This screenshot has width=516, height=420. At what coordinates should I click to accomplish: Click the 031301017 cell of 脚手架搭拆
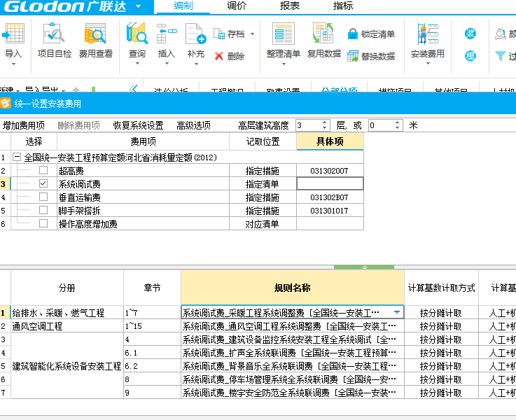(x=330, y=210)
